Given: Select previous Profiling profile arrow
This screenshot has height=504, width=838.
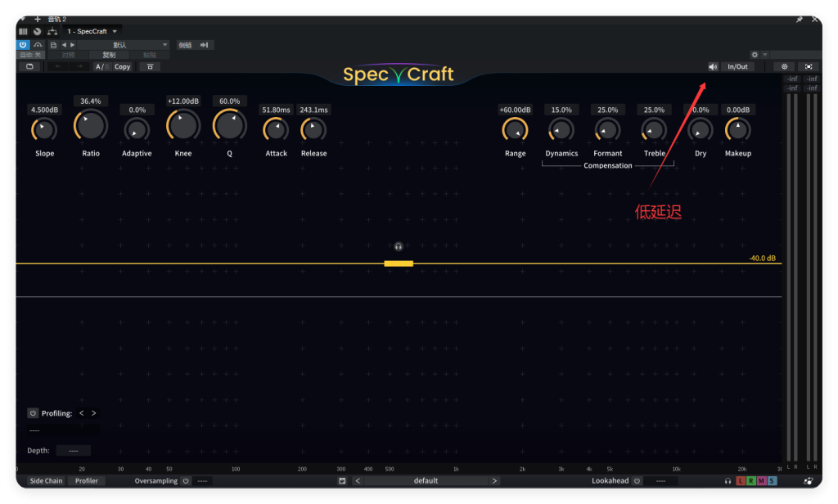Looking at the screenshot, I should 82,413.
